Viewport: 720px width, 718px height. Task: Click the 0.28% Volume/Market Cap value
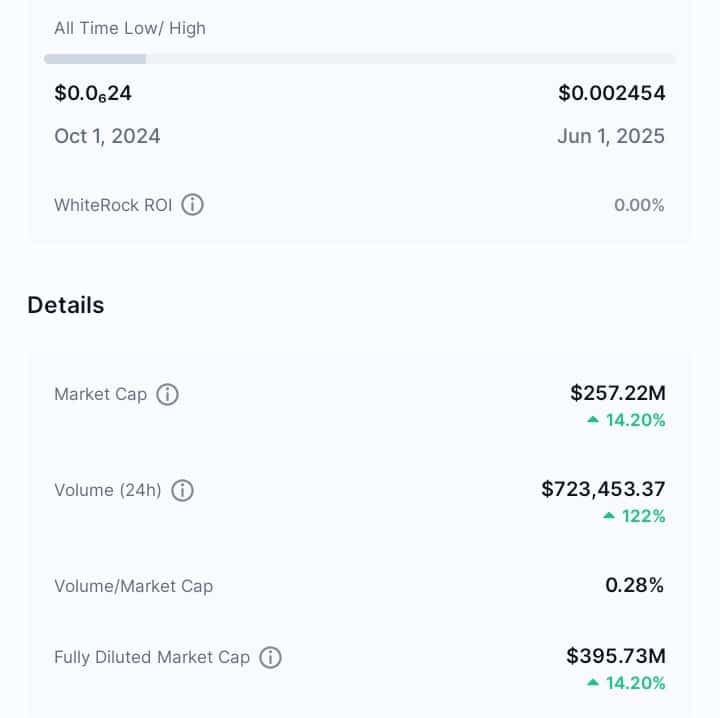(x=635, y=585)
